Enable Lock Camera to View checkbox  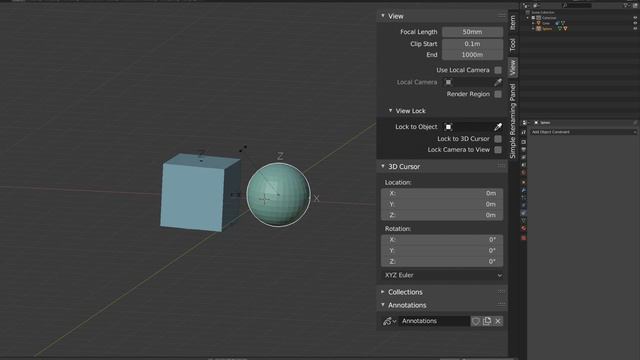[x=498, y=150]
